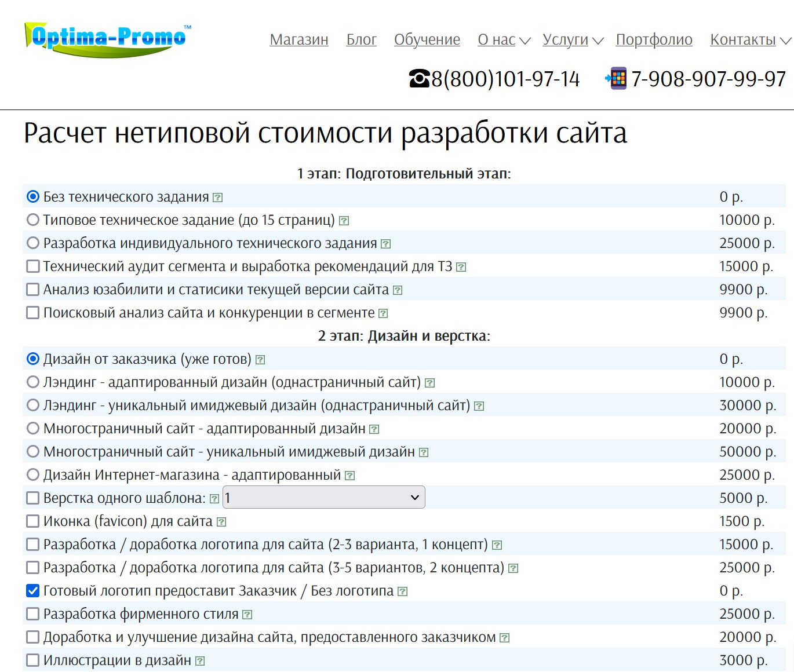Viewport: 794px width, 672px height.
Task: Enable 'Разработка фирменного стиля' checkbox
Action: (x=33, y=613)
